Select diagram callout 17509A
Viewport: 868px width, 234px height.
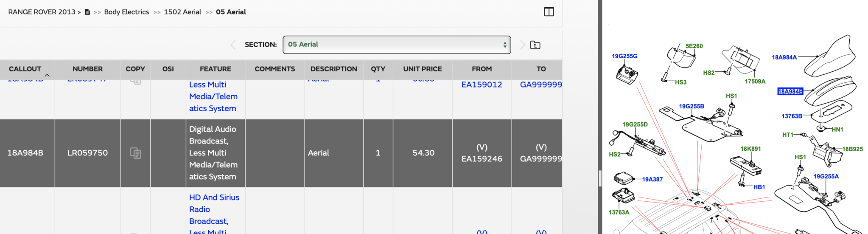(755, 81)
